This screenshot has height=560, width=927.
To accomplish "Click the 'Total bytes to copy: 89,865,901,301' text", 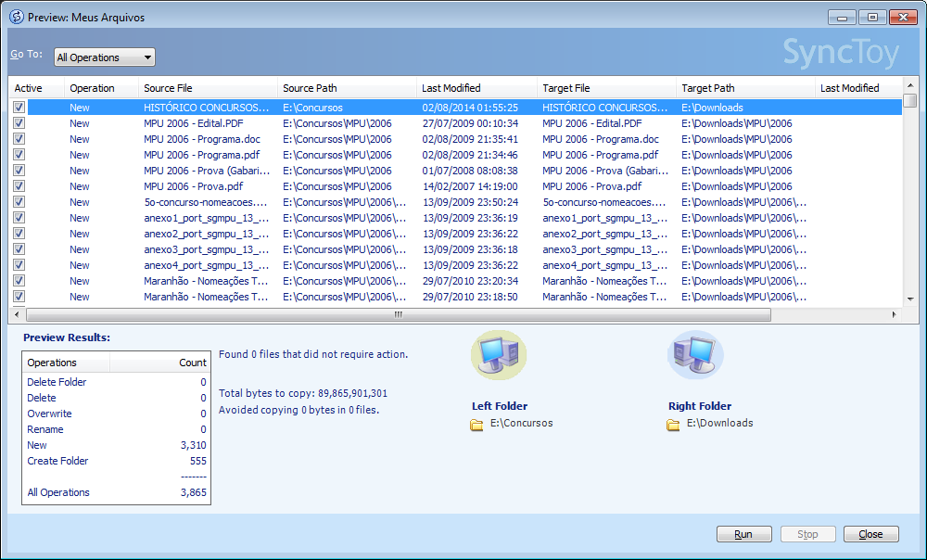I will (x=303, y=393).
